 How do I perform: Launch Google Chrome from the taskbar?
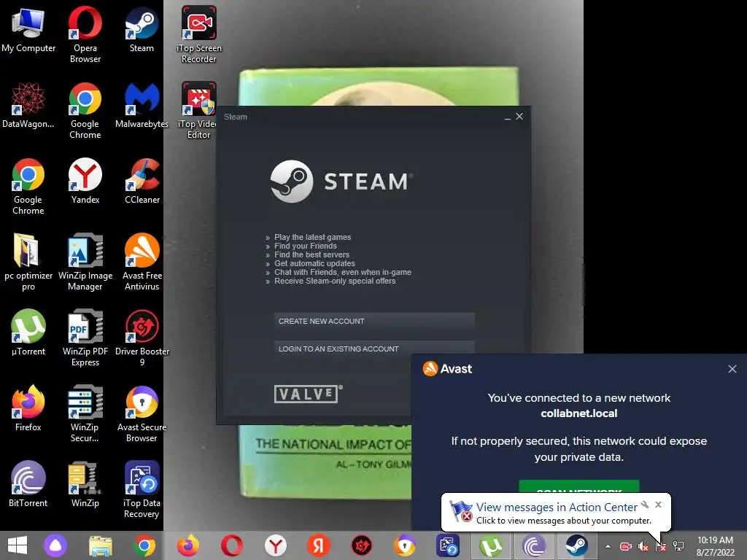[x=144, y=545]
